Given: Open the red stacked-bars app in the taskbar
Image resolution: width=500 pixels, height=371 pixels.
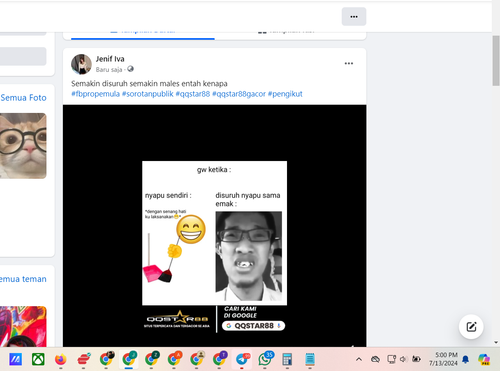Looking at the screenshot, I should tap(83, 359).
